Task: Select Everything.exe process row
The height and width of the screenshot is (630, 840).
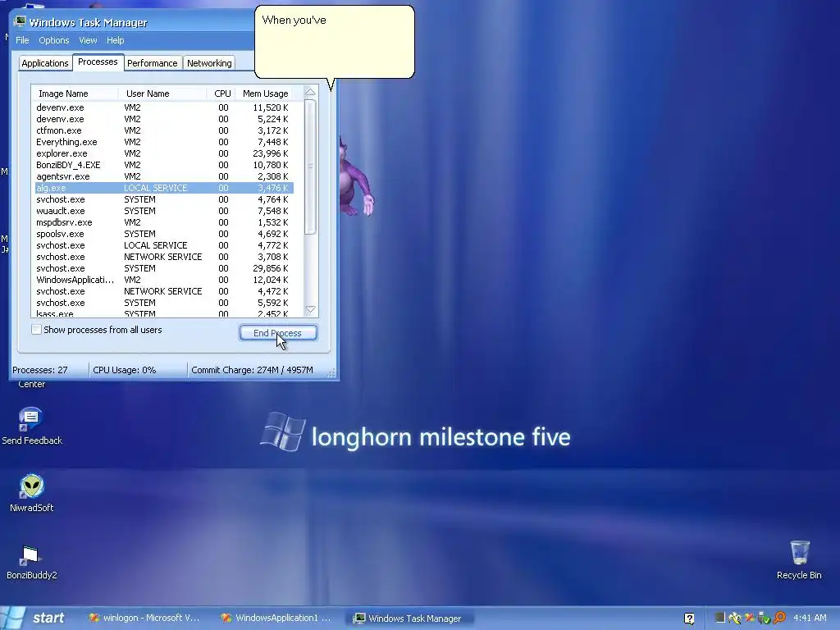Action: click(164, 142)
